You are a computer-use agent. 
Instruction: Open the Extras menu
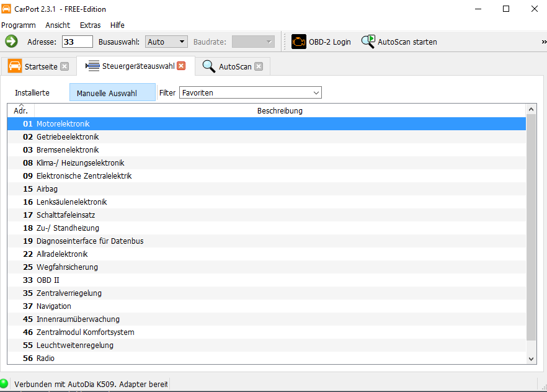(x=90, y=25)
